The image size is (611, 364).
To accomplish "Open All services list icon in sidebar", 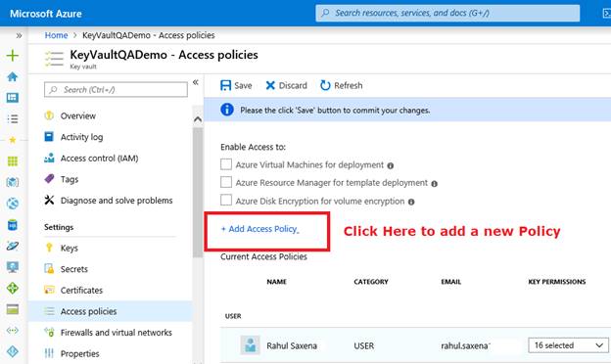I will pos(13,118).
